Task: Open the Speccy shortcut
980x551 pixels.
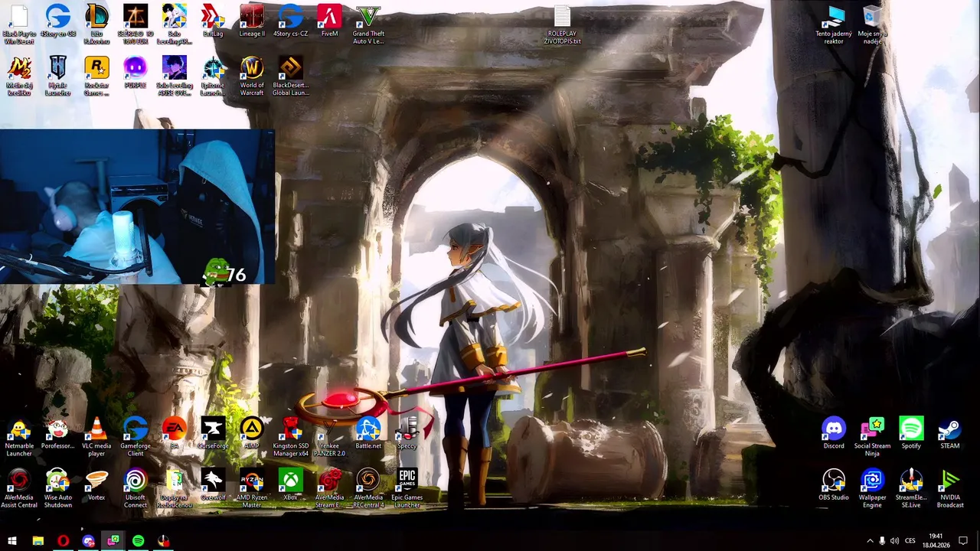Action: [407, 434]
